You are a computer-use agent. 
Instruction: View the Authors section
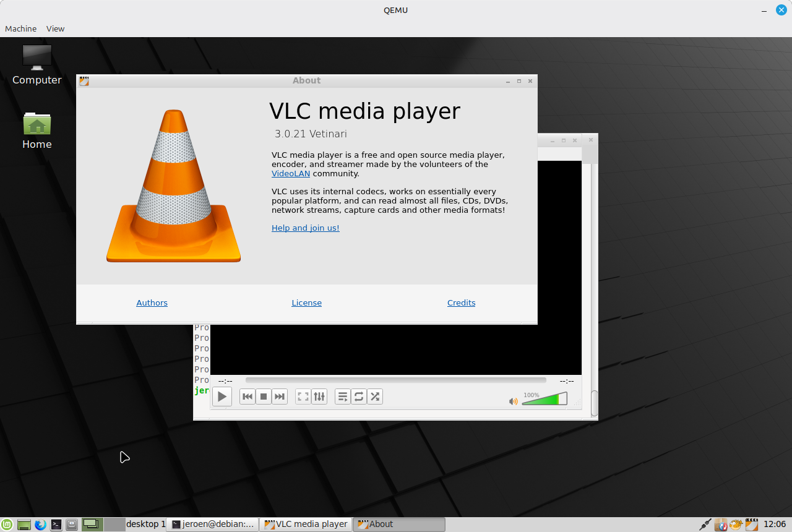tap(152, 303)
